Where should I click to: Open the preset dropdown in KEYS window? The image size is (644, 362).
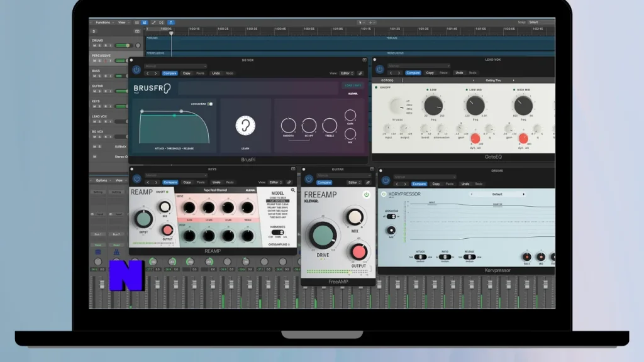pyautogui.click(x=175, y=175)
